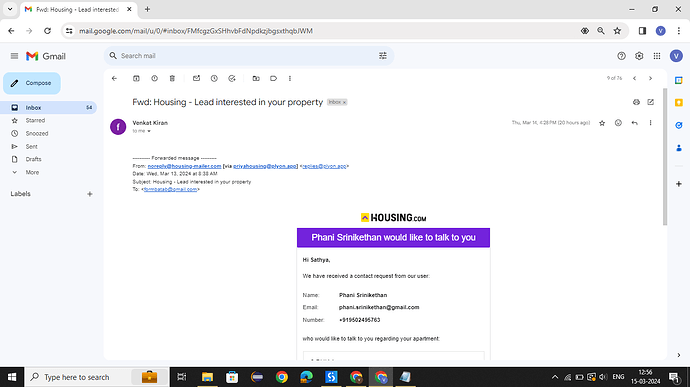Open the Sent folder

click(31, 147)
